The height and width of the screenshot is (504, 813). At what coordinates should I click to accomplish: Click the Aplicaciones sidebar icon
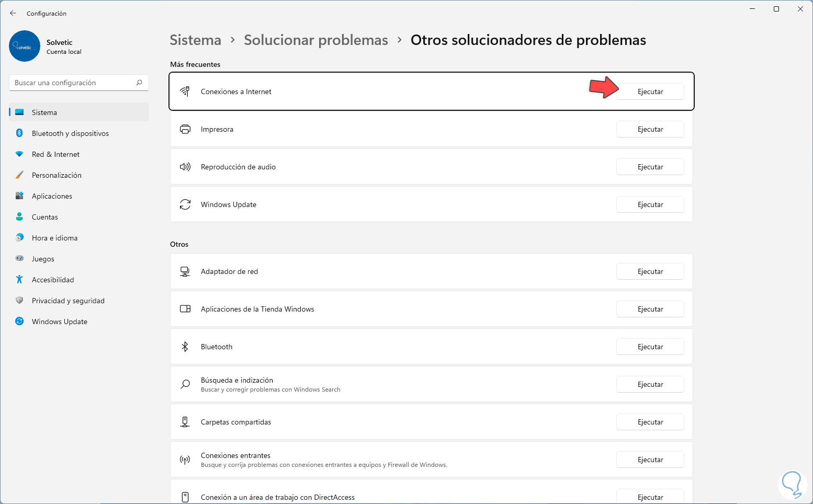(19, 196)
